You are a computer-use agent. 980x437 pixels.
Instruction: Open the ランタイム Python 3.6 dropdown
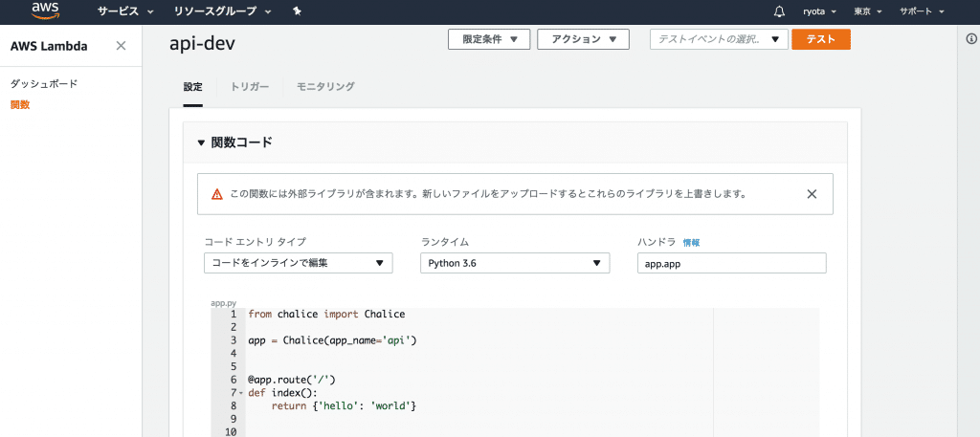[x=515, y=263]
